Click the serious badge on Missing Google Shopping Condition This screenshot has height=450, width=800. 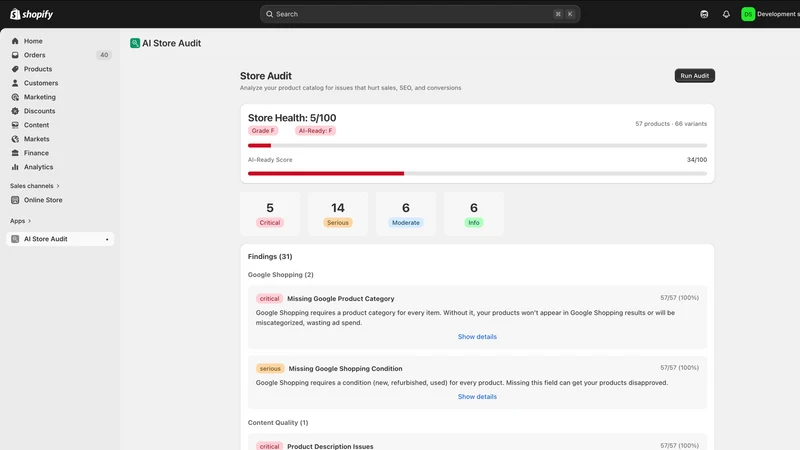pos(270,368)
